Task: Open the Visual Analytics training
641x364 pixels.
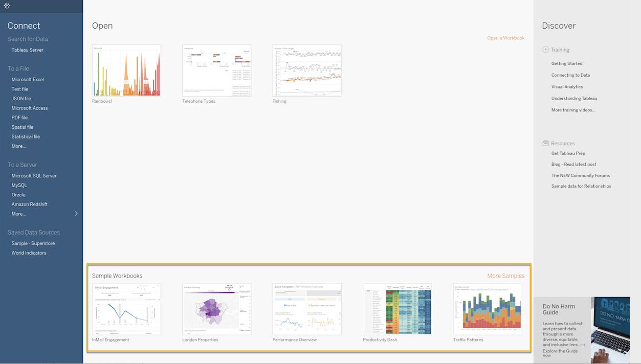Action: pyautogui.click(x=567, y=87)
